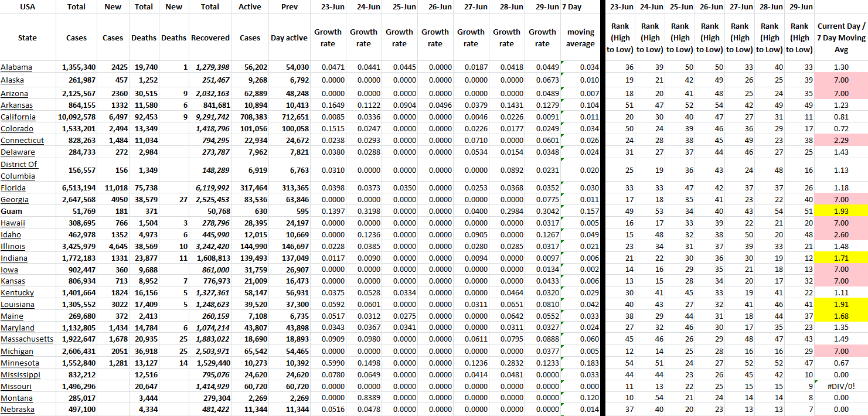The image size is (868, 416).
Task: Click the #DIV/0! error cell in Missouri row
Action: [x=840, y=387]
